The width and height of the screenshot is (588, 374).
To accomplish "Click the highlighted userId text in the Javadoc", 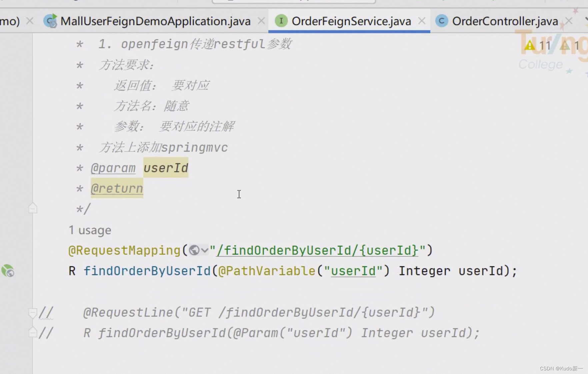I will tap(166, 168).
